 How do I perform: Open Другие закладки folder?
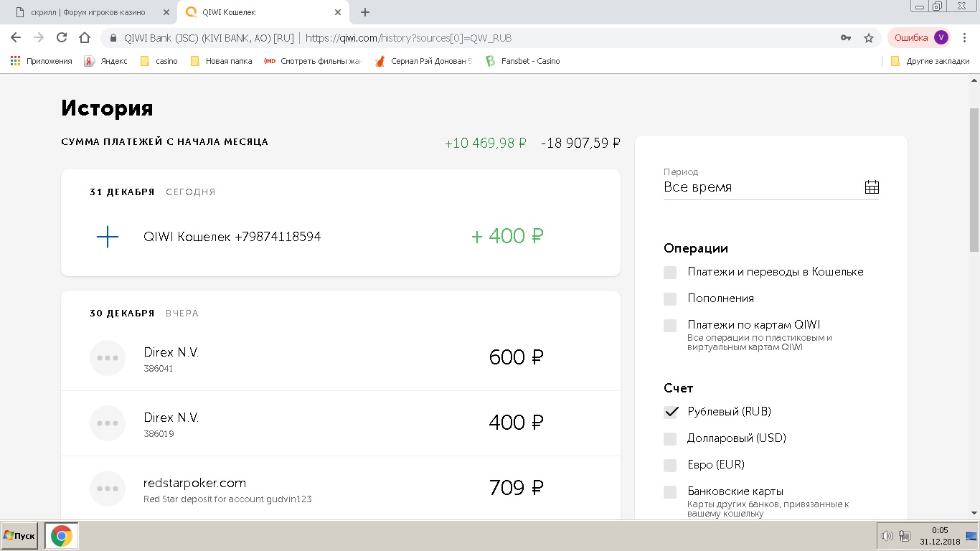[x=930, y=61]
